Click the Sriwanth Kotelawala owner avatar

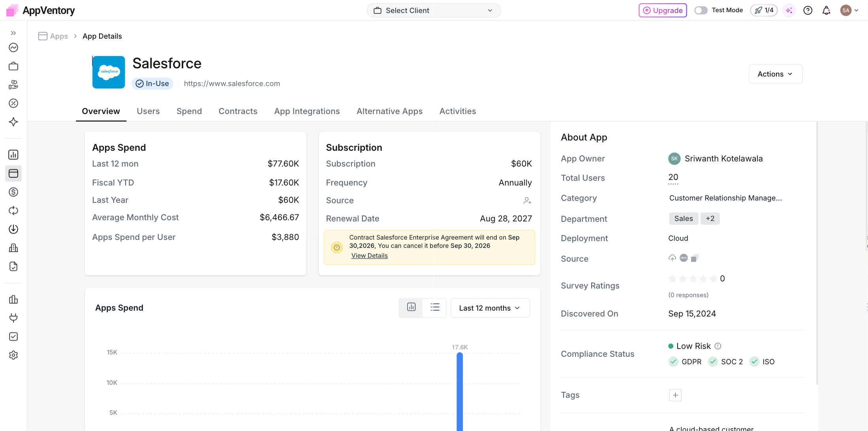(674, 159)
